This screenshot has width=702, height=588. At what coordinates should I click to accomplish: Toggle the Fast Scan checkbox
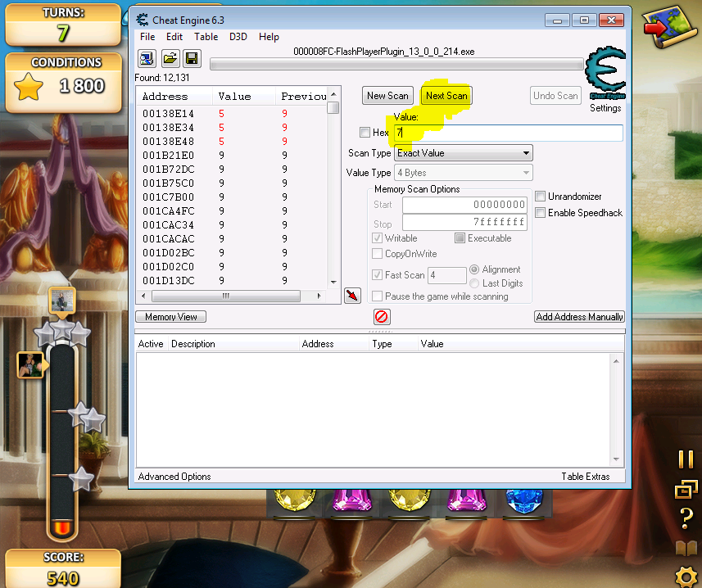pos(377,275)
